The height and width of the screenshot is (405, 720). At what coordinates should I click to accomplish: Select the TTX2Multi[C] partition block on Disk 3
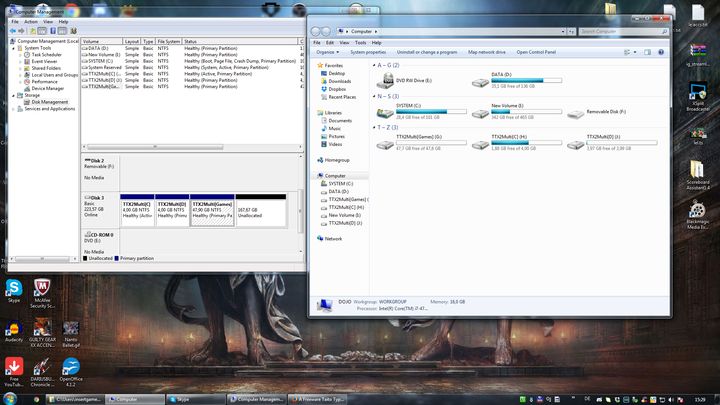click(x=137, y=210)
